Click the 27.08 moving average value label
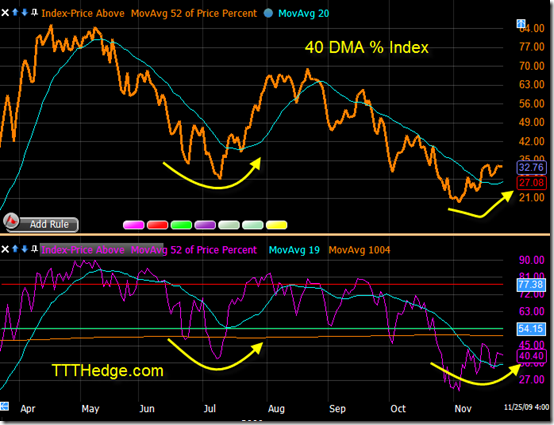This screenshot has width=554, height=425. (x=531, y=183)
